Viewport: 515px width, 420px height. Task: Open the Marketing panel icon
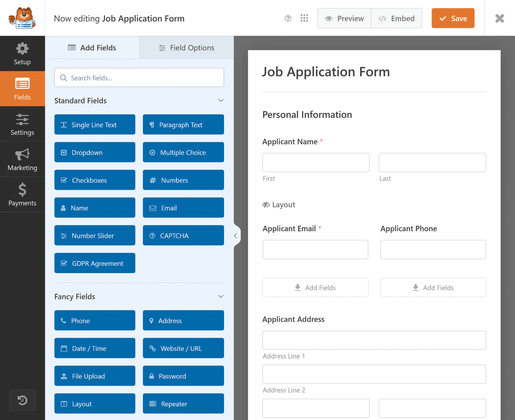click(x=22, y=159)
